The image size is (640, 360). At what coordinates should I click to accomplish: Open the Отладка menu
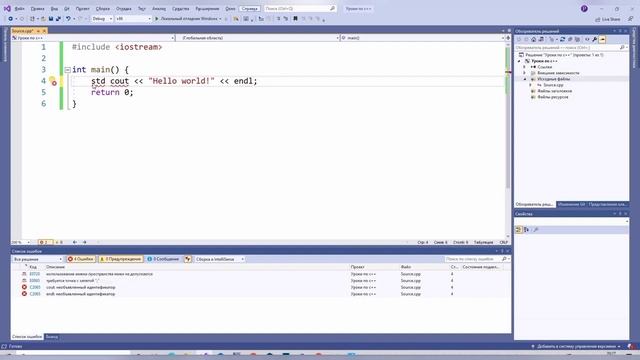[124, 9]
